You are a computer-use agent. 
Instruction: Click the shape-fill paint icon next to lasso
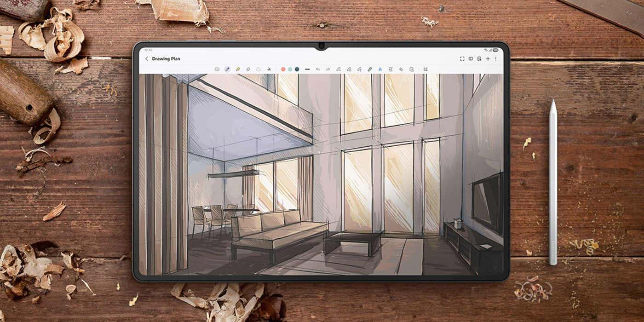tap(269, 69)
